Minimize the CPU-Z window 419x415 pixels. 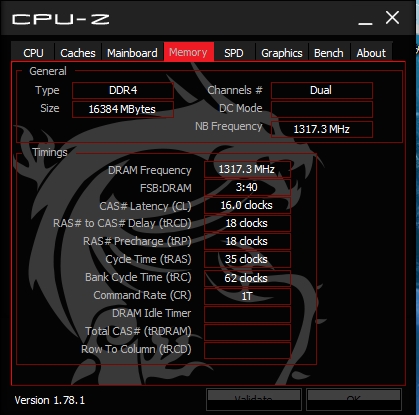coord(365,19)
